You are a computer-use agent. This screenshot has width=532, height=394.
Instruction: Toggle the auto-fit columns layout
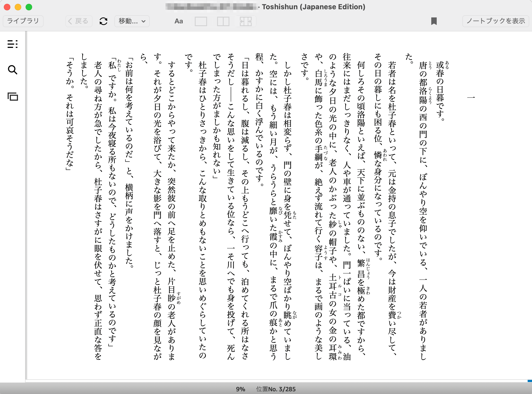click(246, 21)
